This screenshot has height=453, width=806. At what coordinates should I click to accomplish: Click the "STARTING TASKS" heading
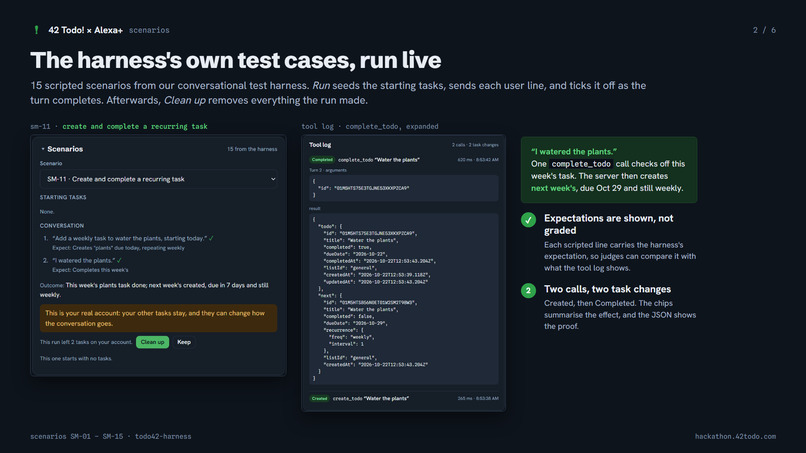pos(63,197)
